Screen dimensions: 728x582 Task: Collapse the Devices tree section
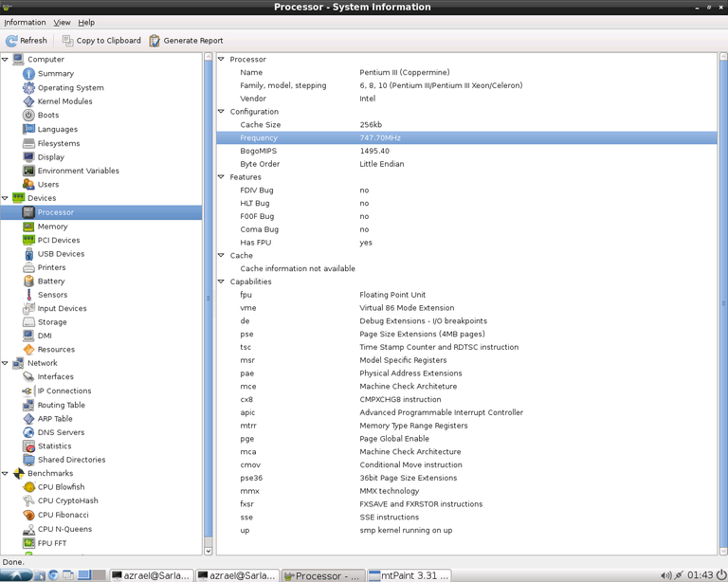pyautogui.click(x=6, y=198)
